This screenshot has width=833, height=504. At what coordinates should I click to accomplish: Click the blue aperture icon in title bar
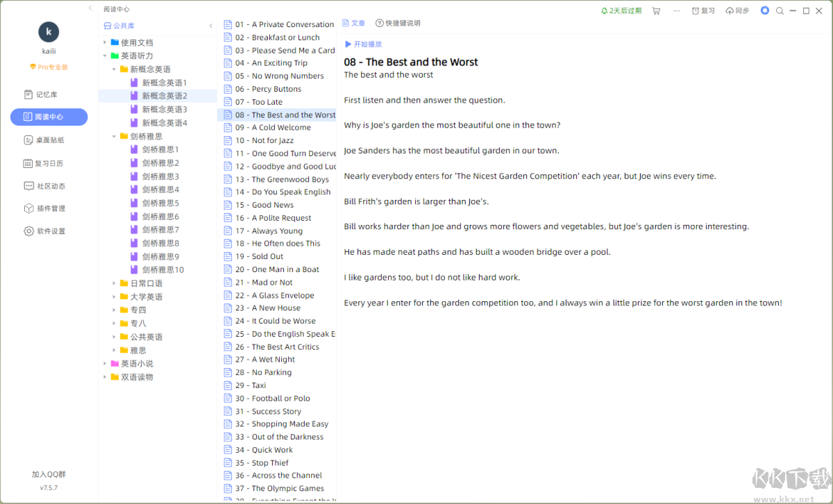pyautogui.click(x=765, y=10)
